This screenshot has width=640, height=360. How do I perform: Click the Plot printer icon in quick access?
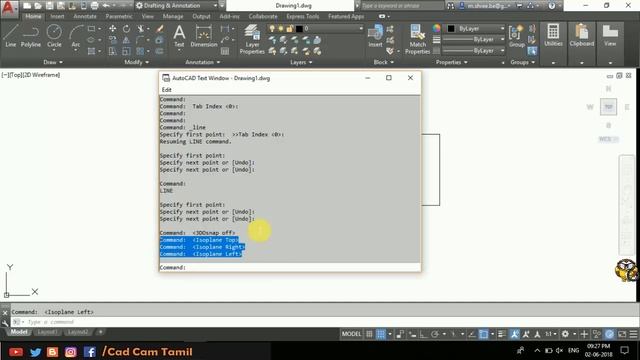click(94, 6)
